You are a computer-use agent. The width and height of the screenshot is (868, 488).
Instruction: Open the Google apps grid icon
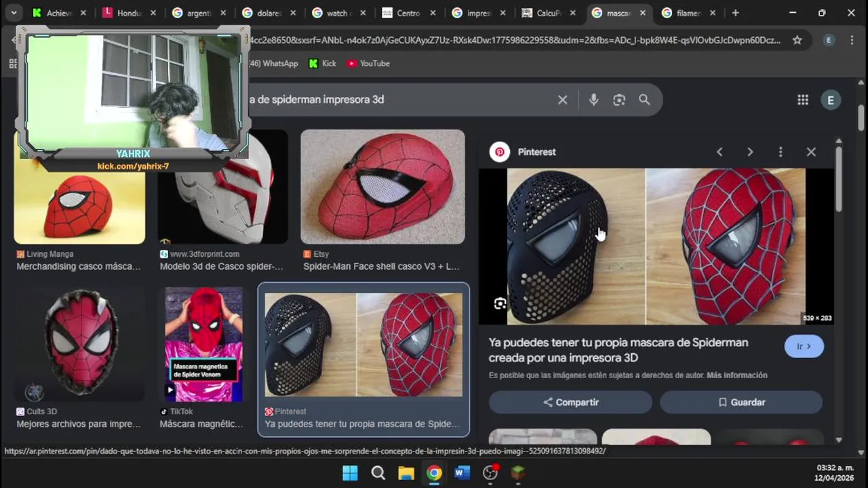803,100
